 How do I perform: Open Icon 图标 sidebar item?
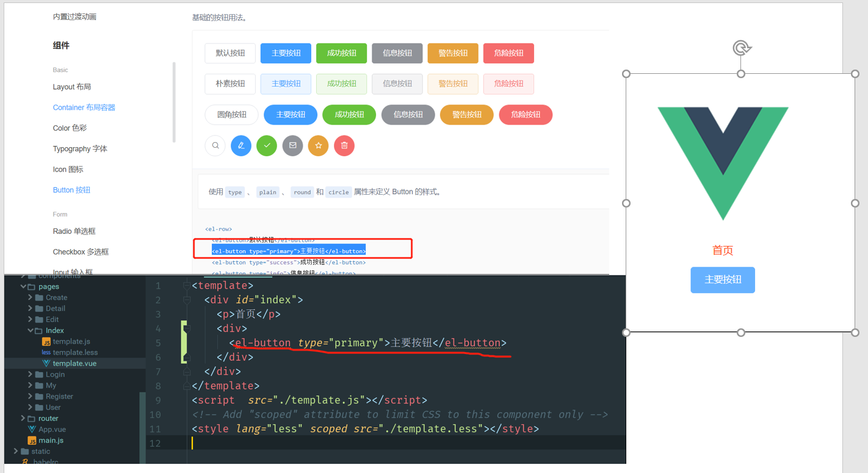[x=68, y=170]
